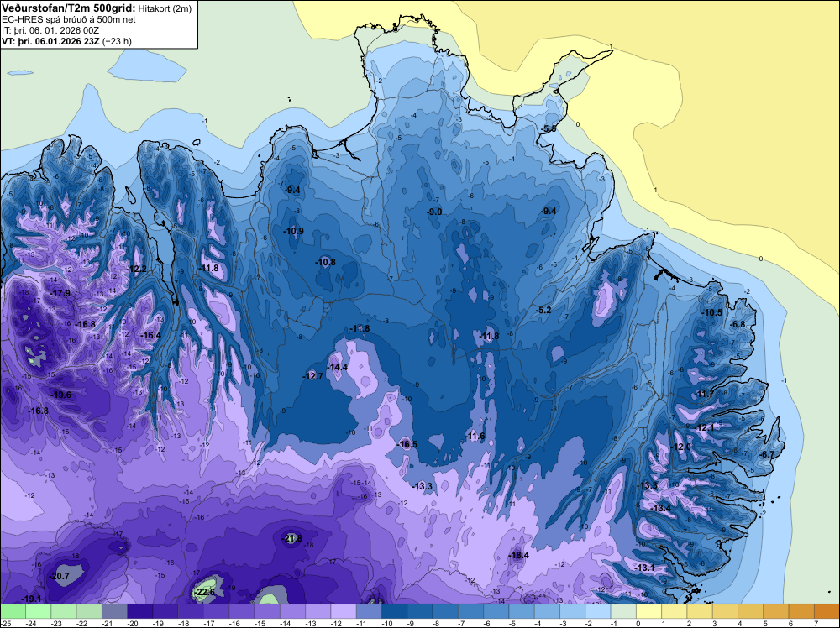The height and width of the screenshot is (628, 840).
Task: Click the 'EC-HRES spá brúuð á 500m net' line
Action: click(69, 19)
